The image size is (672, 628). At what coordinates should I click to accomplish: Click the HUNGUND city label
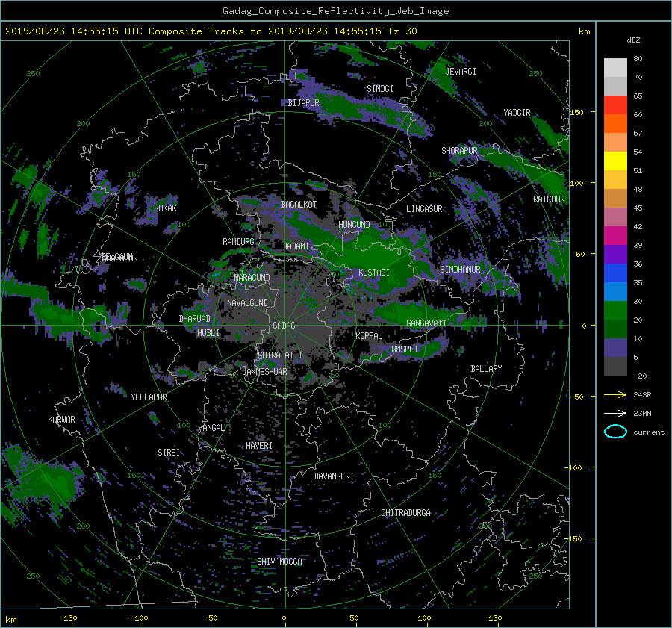[x=354, y=225]
